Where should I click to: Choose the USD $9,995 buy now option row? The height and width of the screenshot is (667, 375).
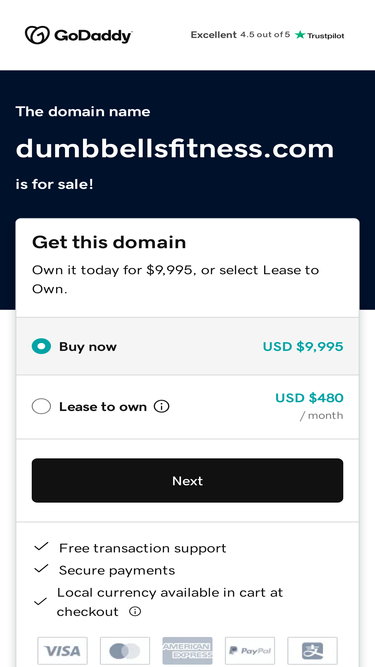188,346
